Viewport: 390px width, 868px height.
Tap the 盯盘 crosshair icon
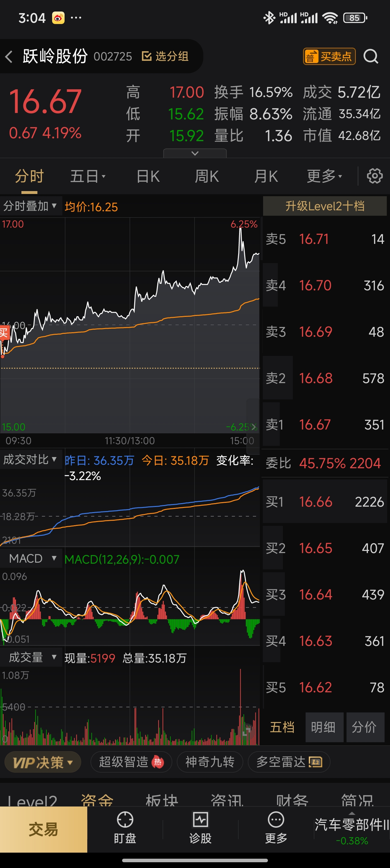[x=125, y=820]
